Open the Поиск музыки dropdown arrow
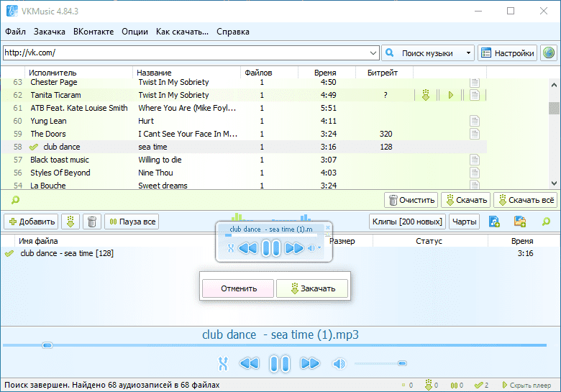 [468, 53]
